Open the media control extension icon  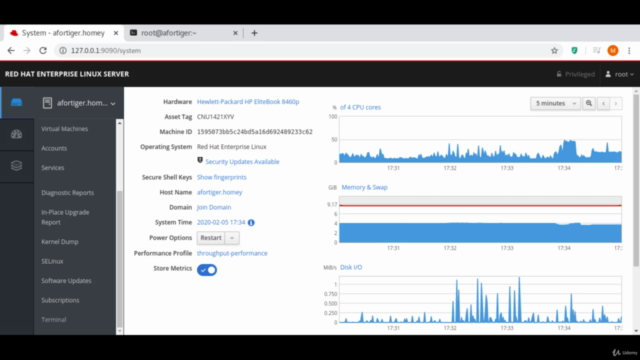pyautogui.click(x=597, y=51)
